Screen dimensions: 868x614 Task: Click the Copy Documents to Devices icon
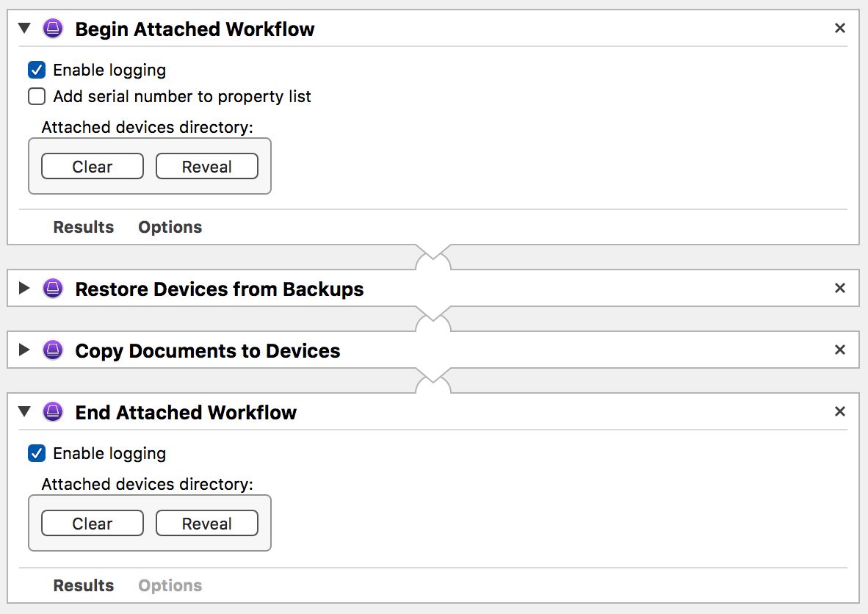point(53,350)
